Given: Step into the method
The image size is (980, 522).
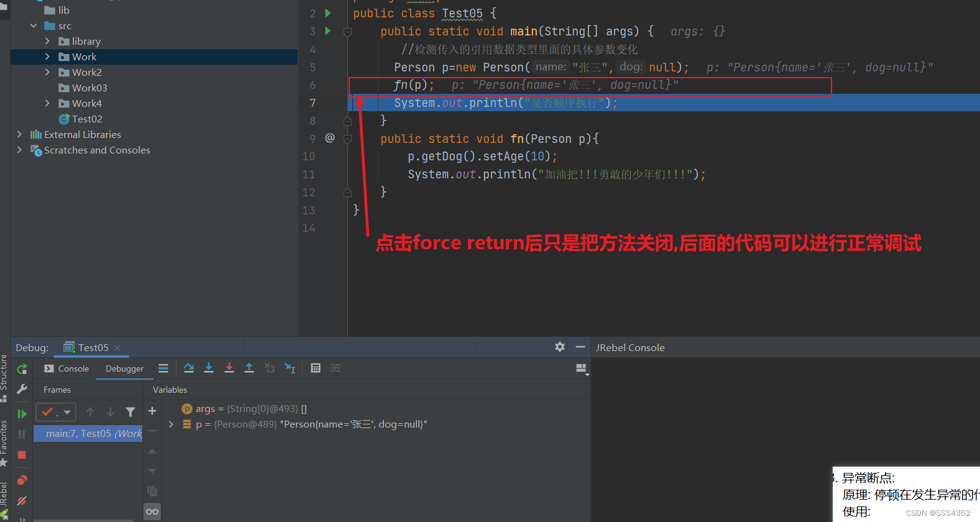Looking at the screenshot, I should pos(209,368).
